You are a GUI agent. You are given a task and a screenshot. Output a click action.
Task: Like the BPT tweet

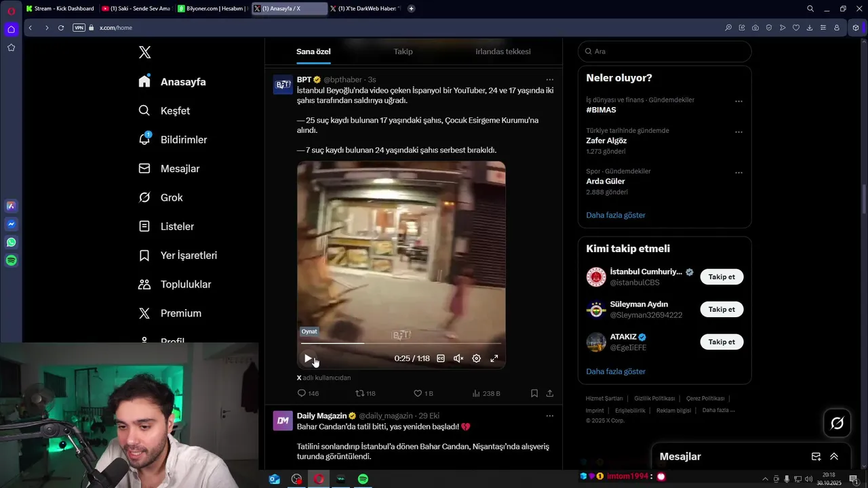(x=423, y=393)
